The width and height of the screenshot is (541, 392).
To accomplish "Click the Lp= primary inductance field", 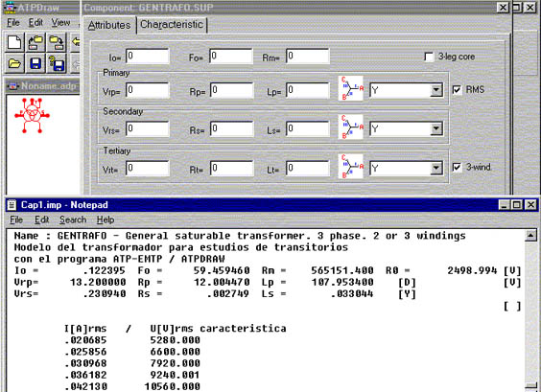I will 308,90.
